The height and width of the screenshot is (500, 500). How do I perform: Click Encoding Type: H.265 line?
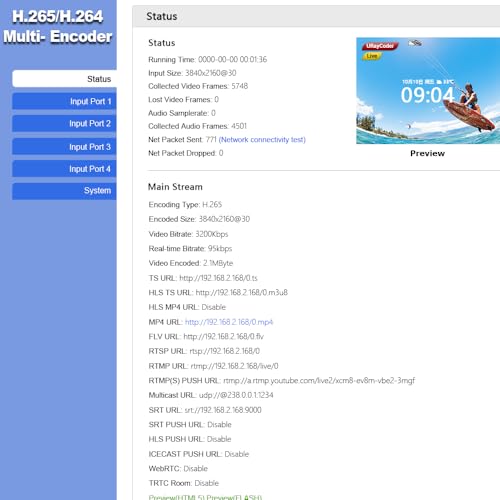[x=185, y=205]
